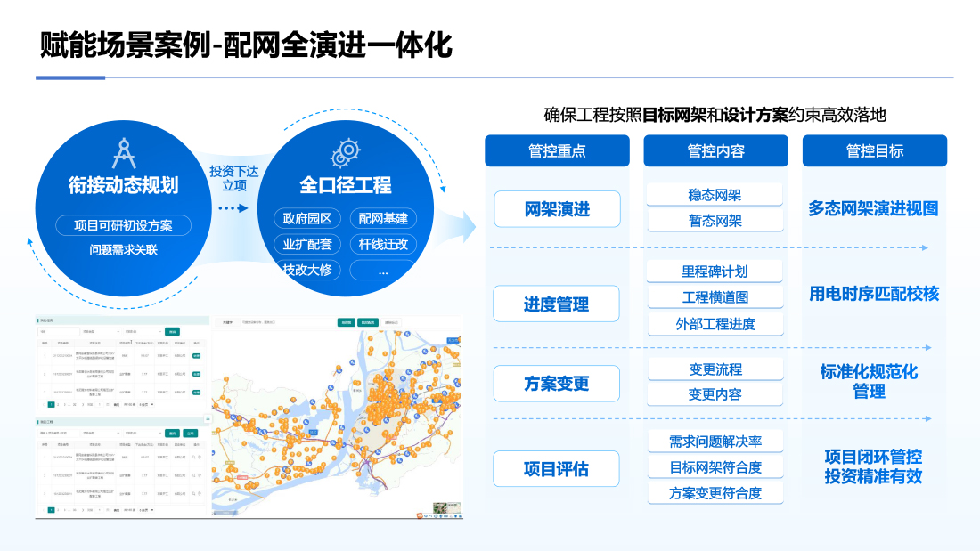980x551 pixels.
Task: Click the large light-blue arrow pointing right
Action: [x=460, y=226]
